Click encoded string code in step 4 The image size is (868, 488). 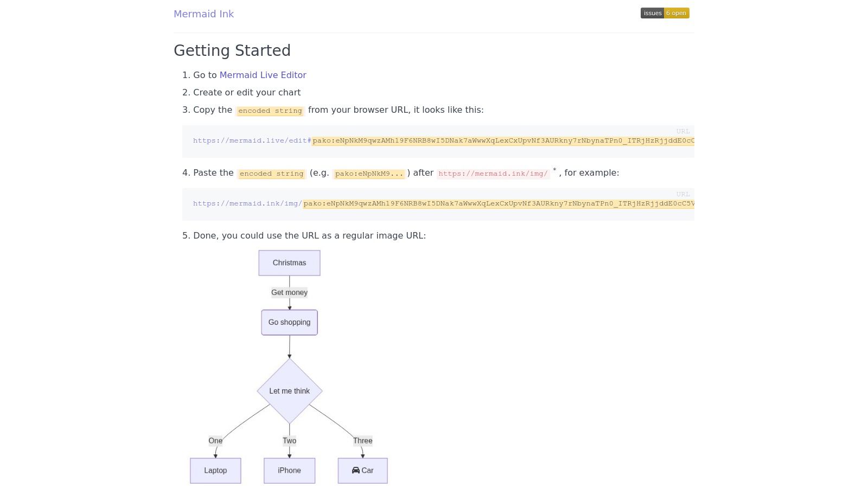271,174
